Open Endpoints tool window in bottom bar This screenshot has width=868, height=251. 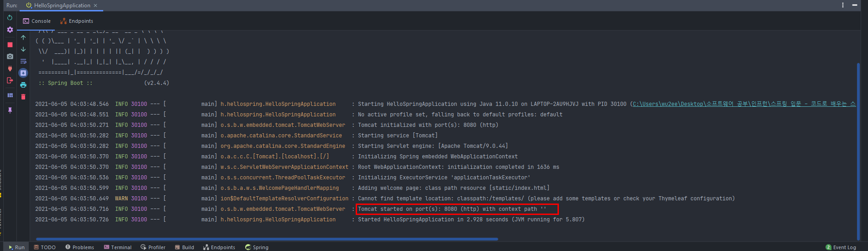point(219,247)
